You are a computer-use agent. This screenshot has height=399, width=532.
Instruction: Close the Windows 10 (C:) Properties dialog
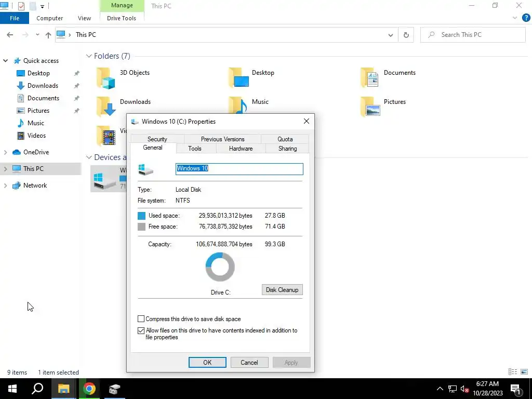coord(307,121)
